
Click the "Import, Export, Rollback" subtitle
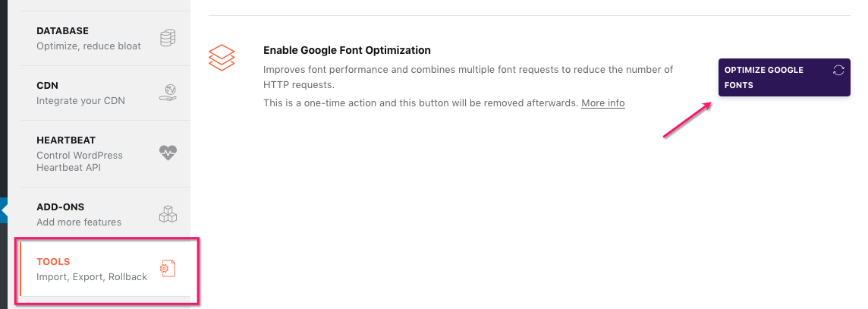[92, 276]
